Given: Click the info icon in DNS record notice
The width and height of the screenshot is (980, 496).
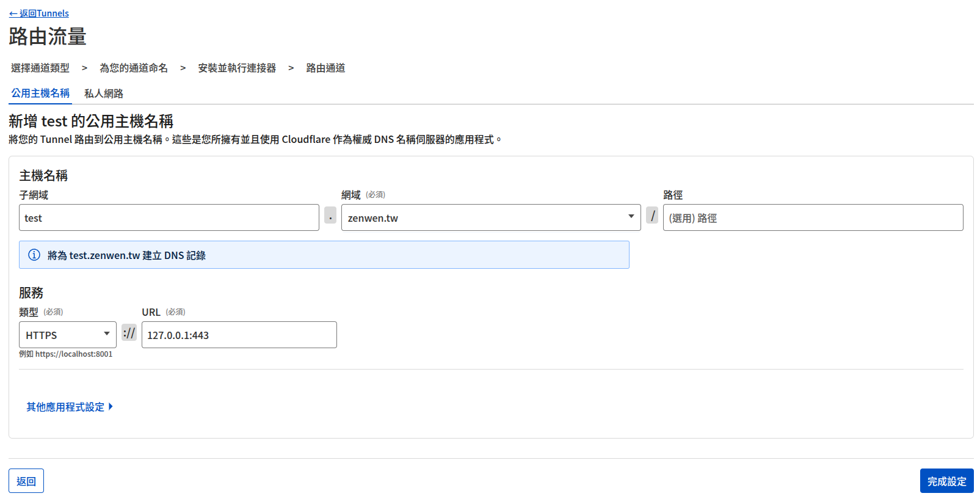Looking at the screenshot, I should pyautogui.click(x=34, y=255).
